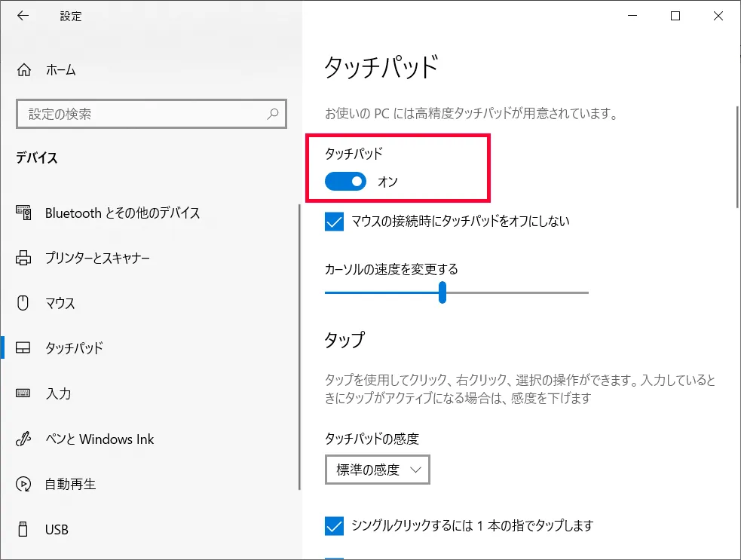Go to 自動再生 settings

pos(70,485)
